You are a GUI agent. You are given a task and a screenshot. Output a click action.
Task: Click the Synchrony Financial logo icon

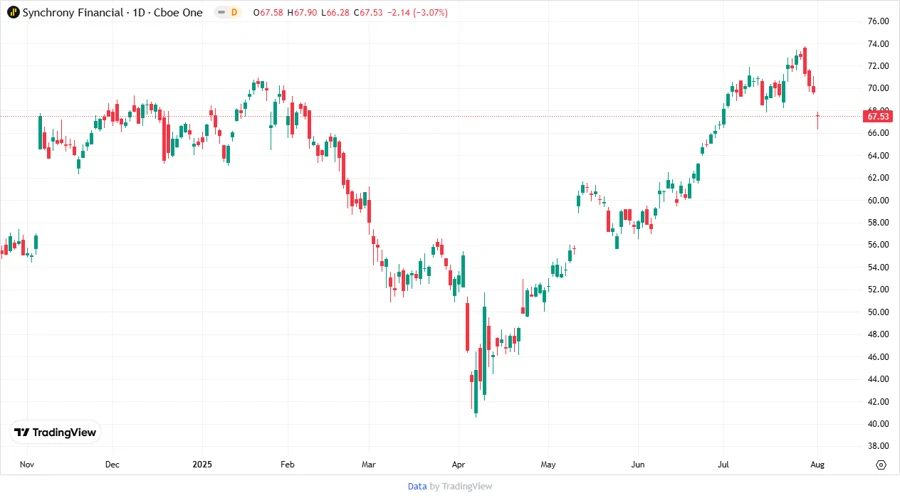pyautogui.click(x=13, y=12)
